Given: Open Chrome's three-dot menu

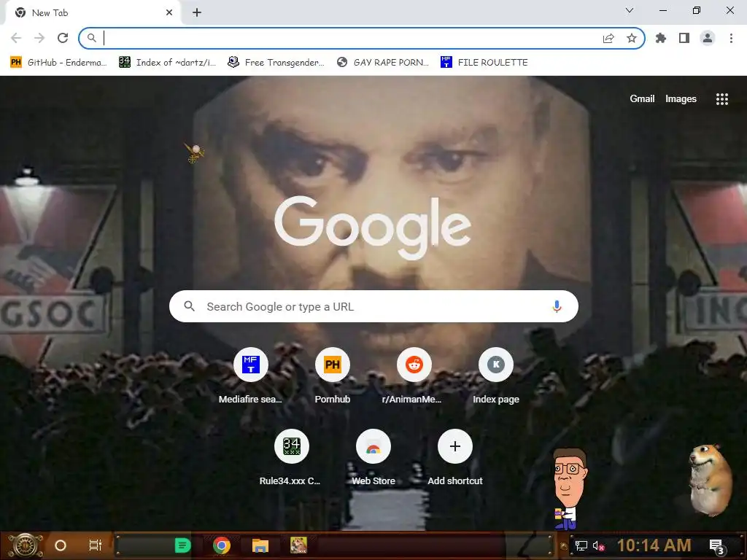Looking at the screenshot, I should point(731,38).
